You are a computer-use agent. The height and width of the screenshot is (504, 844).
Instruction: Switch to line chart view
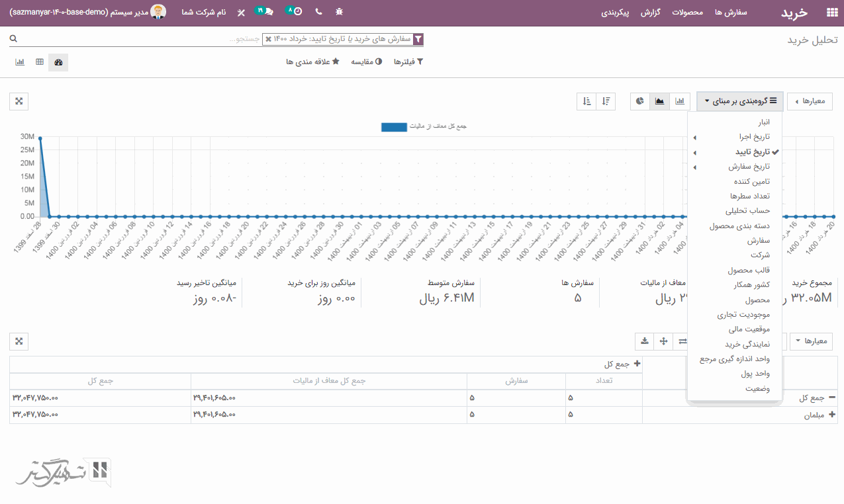tap(660, 101)
